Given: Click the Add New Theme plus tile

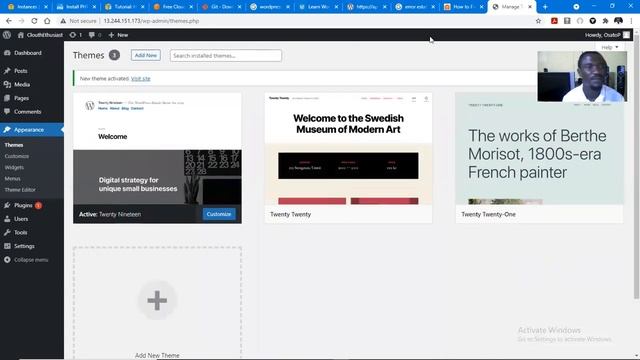Looking at the screenshot, I should coord(157,300).
